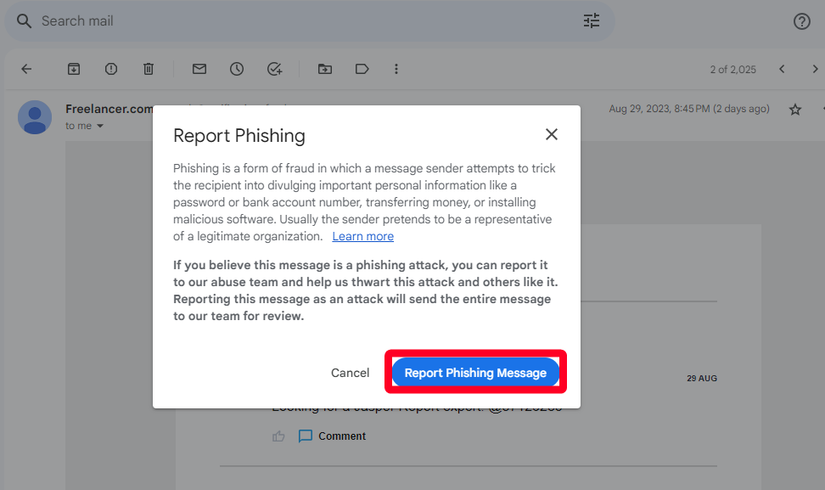Open the Move to folder icon
The height and width of the screenshot is (490, 825).
325,69
